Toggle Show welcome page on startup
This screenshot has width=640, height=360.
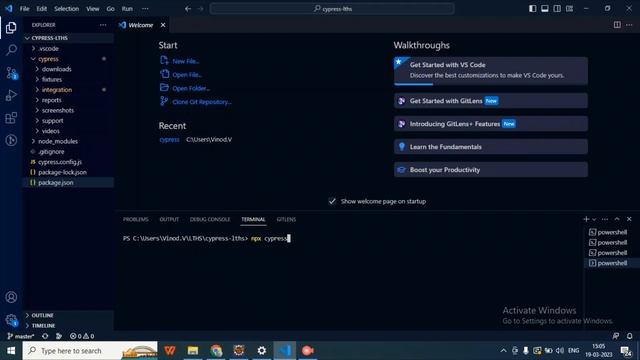[332, 201]
